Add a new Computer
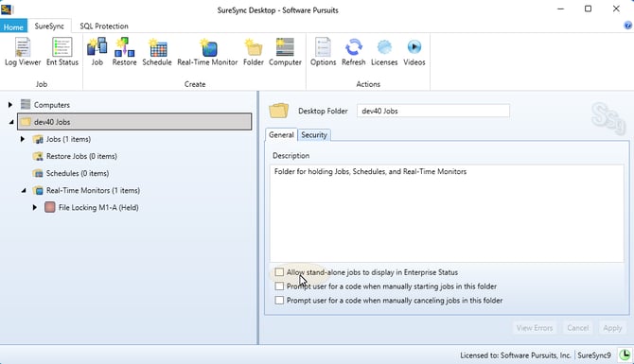 point(285,52)
